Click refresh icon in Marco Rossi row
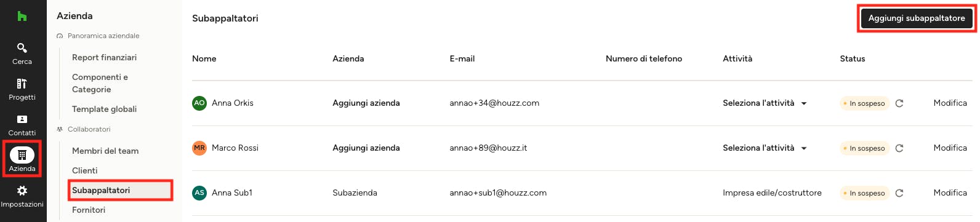Screen dimensions: 980x222 [899, 148]
